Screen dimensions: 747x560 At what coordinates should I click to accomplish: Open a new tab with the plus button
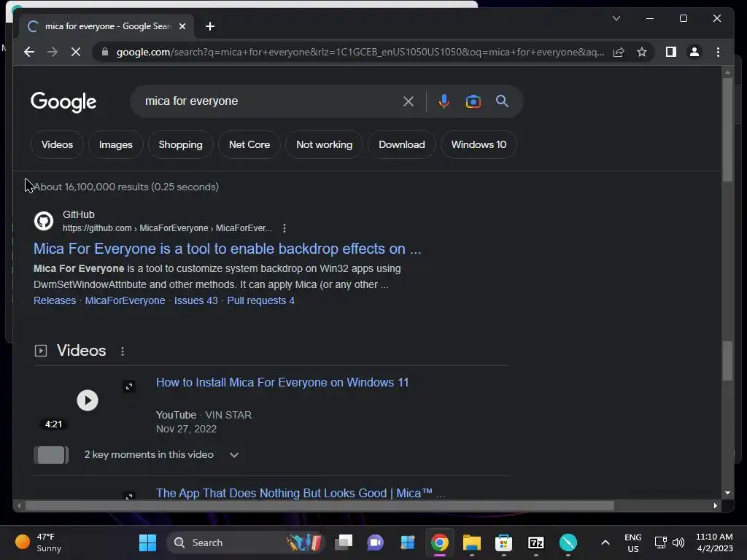(210, 26)
